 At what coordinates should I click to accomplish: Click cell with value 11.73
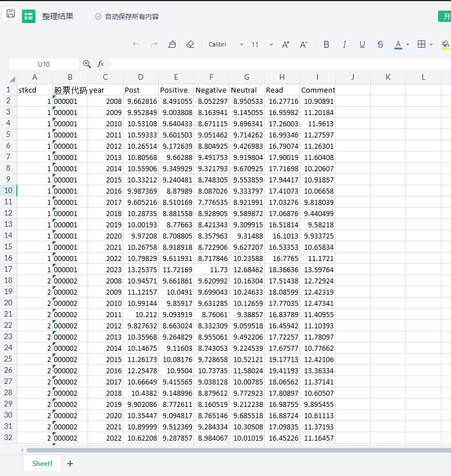[x=211, y=269]
